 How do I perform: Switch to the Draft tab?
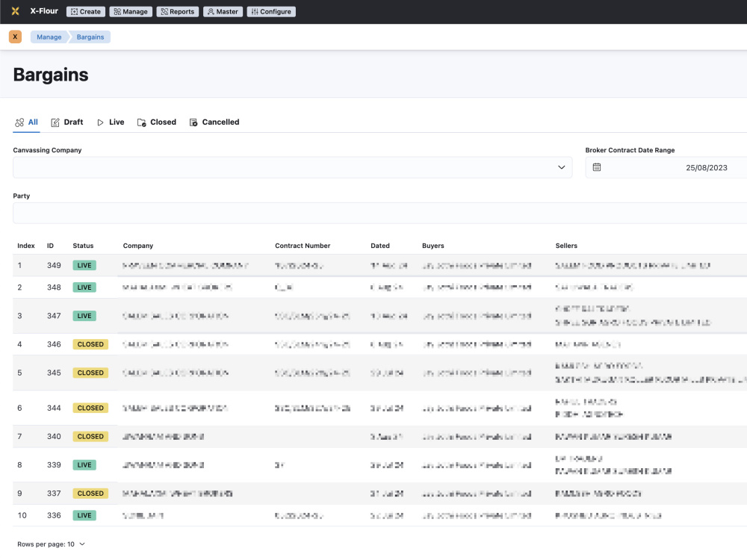pos(67,122)
